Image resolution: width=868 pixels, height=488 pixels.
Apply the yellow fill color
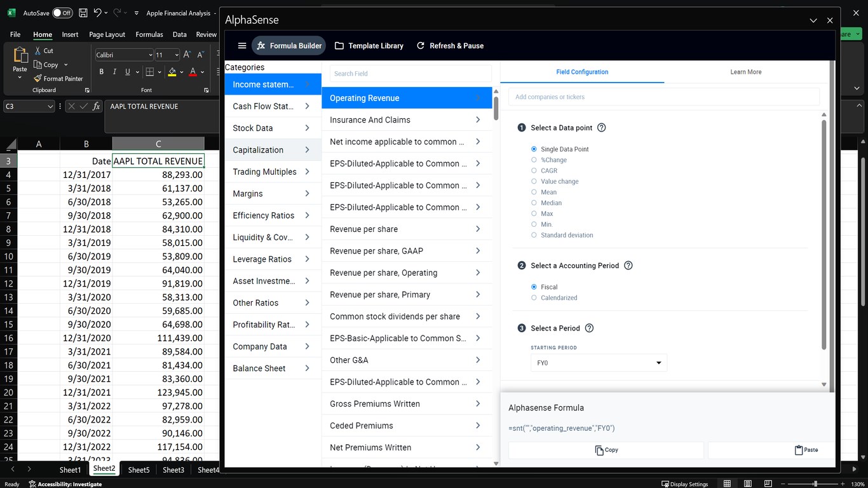tap(172, 72)
